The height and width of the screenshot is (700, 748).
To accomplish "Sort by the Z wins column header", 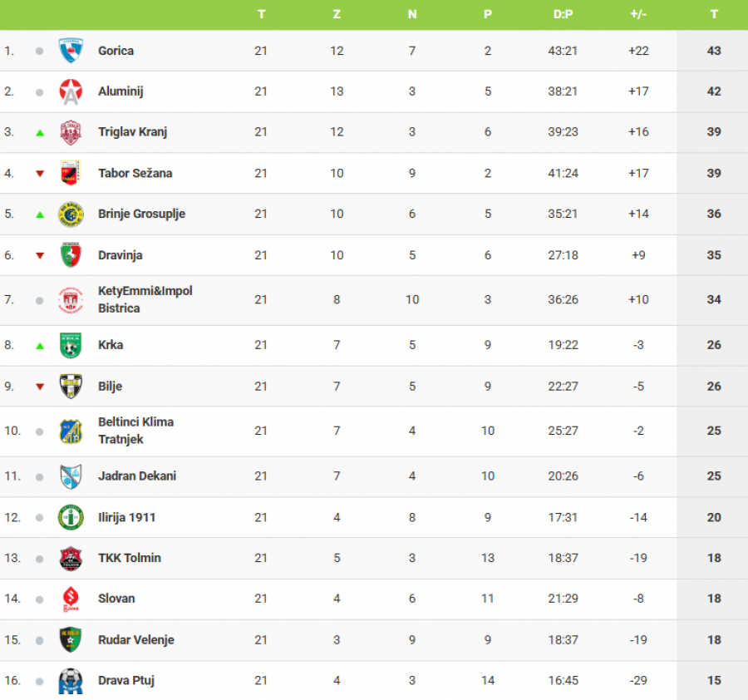I will pyautogui.click(x=337, y=14).
